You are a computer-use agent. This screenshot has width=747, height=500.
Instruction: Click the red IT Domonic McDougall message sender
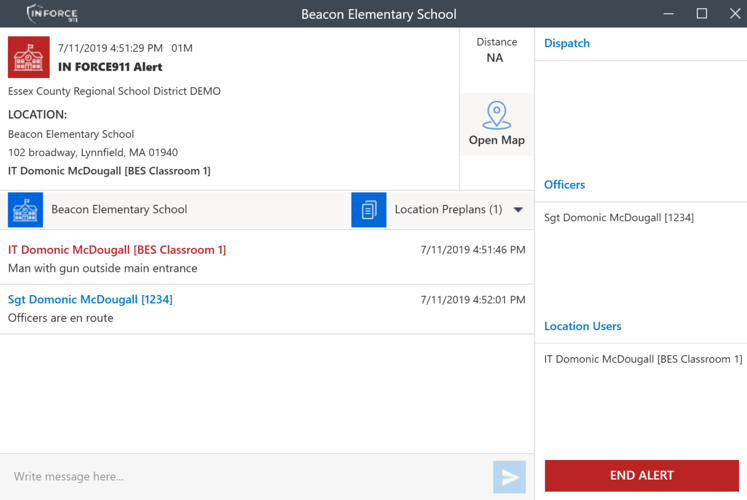click(x=117, y=250)
